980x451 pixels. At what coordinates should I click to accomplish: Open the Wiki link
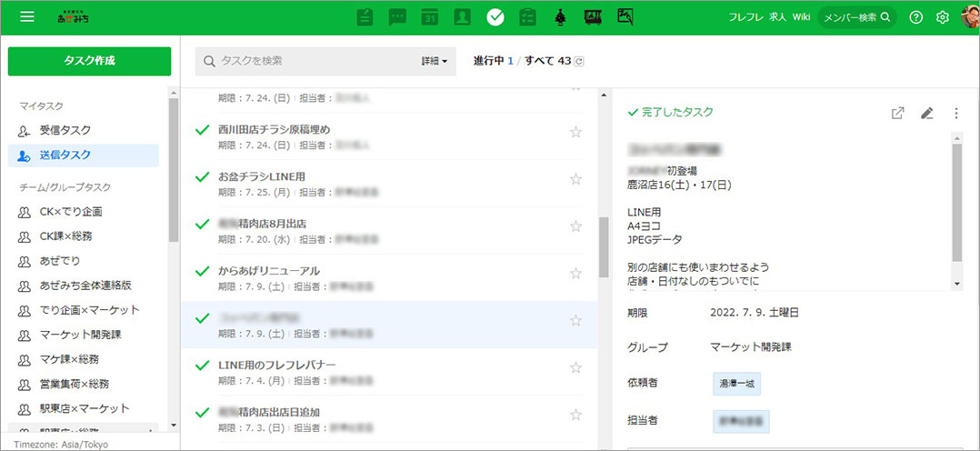[x=801, y=17]
